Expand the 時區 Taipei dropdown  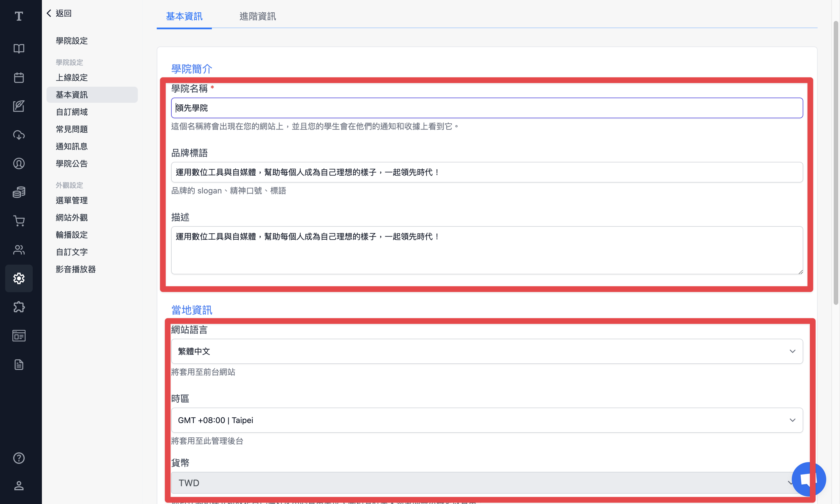coord(487,420)
